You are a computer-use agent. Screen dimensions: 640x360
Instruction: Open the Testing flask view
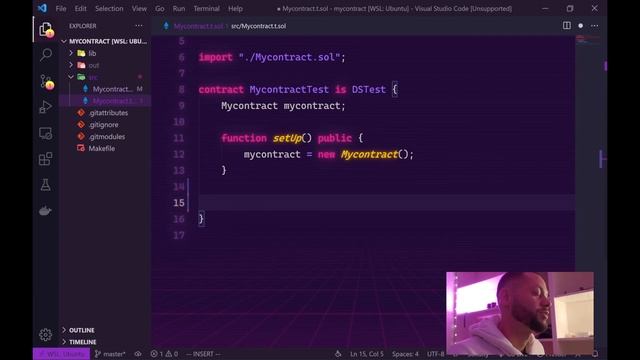point(46,185)
